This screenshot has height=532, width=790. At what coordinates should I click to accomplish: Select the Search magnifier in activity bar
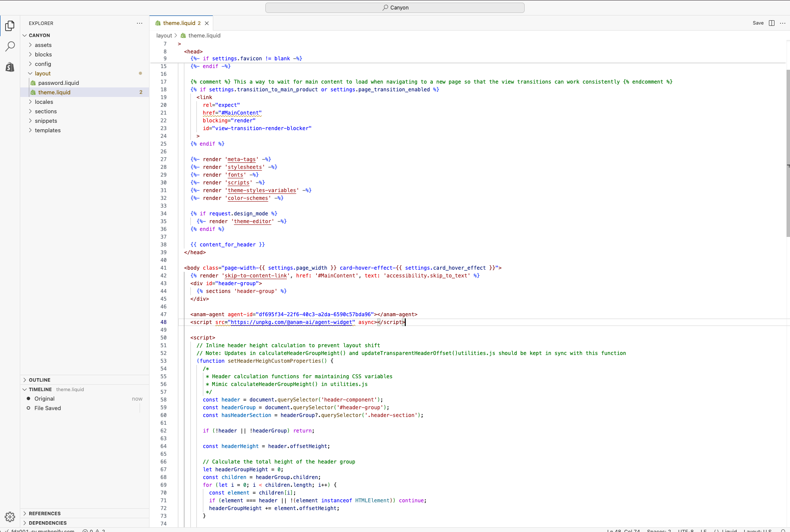(10, 46)
